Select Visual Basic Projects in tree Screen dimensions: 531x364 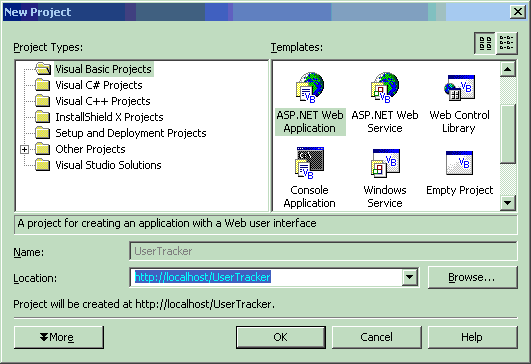tap(103, 69)
